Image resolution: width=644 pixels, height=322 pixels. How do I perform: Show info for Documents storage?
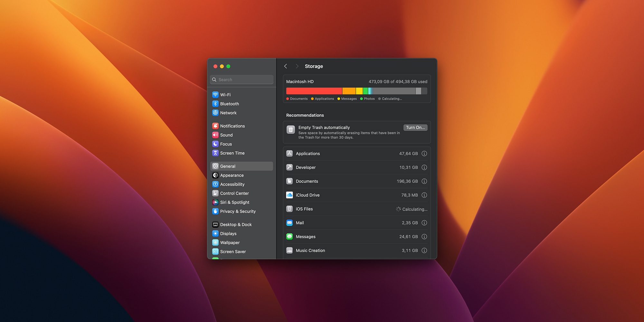[x=424, y=181]
